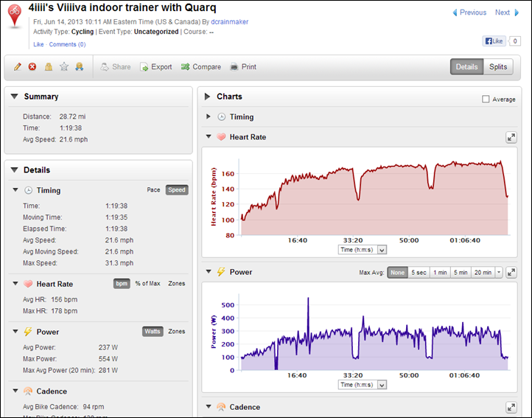532x418 pixels.
Task: Open dcrainmaker profile link
Action: point(230,21)
